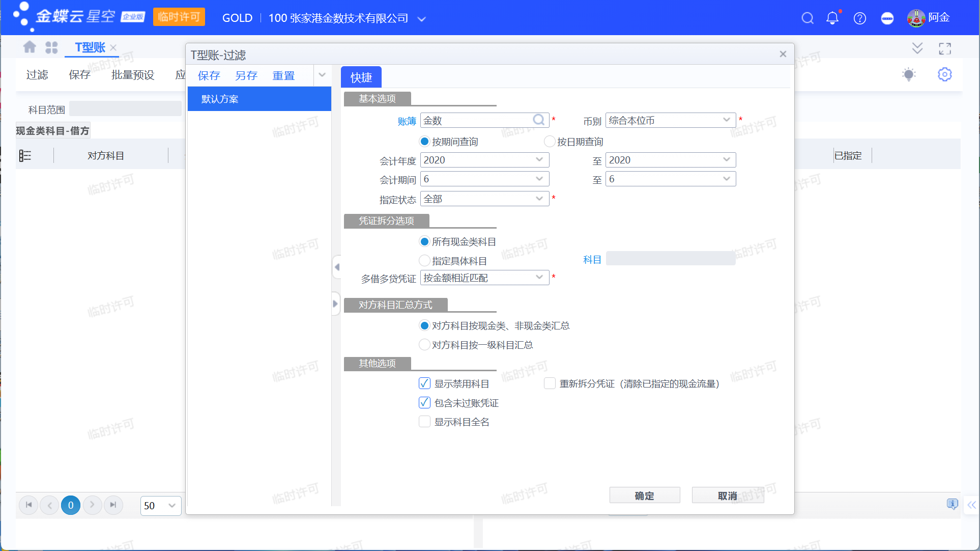Viewport: 980px width, 551px height.
Task: Uncheck the 显示禁用科目 checkbox
Action: pos(424,383)
